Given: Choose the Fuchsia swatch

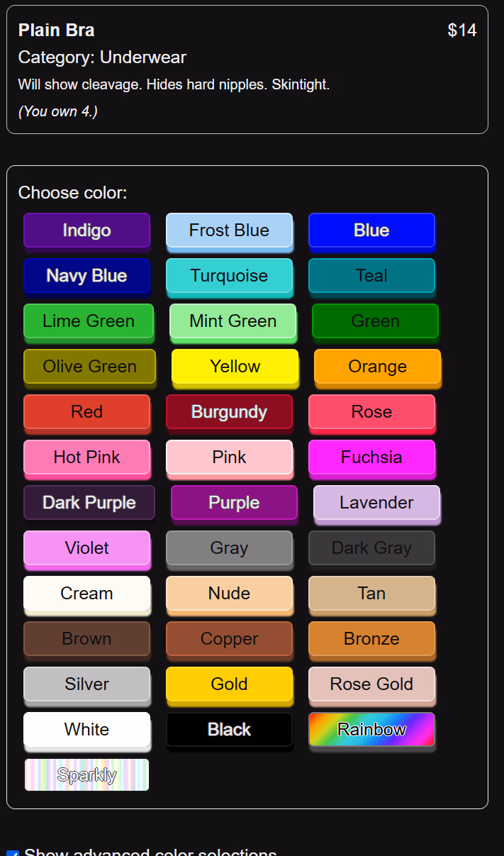Looking at the screenshot, I should 371,457.
